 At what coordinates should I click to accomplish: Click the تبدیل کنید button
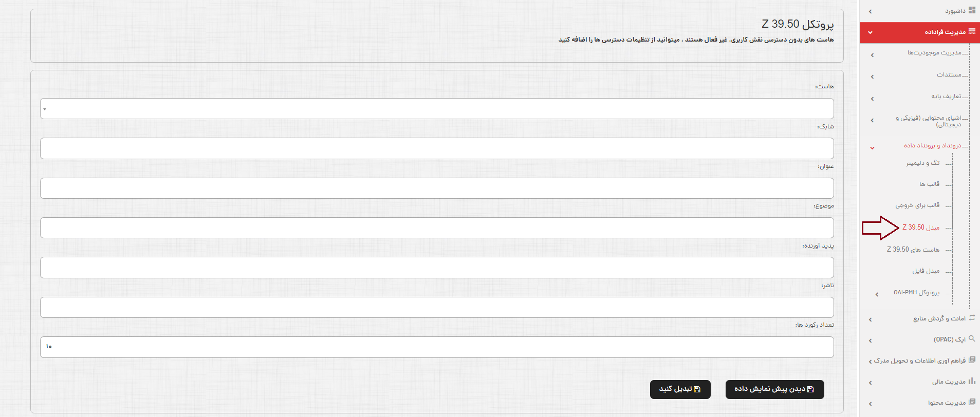[680, 389]
